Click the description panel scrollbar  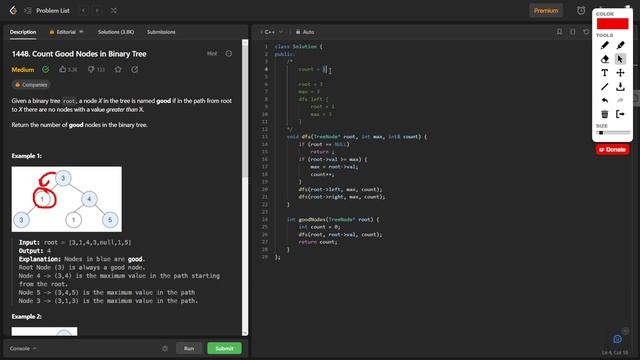245,108
